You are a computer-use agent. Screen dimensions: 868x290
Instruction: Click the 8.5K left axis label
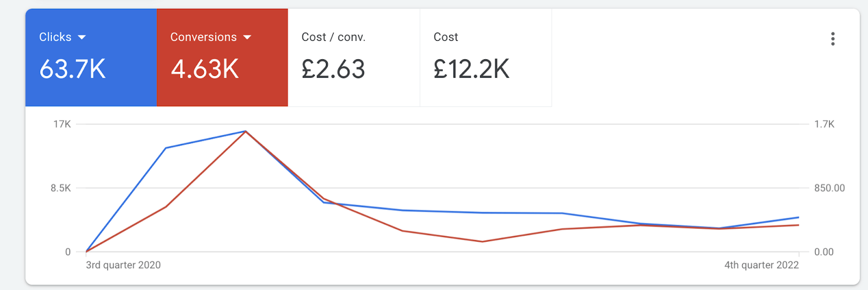tap(61, 188)
